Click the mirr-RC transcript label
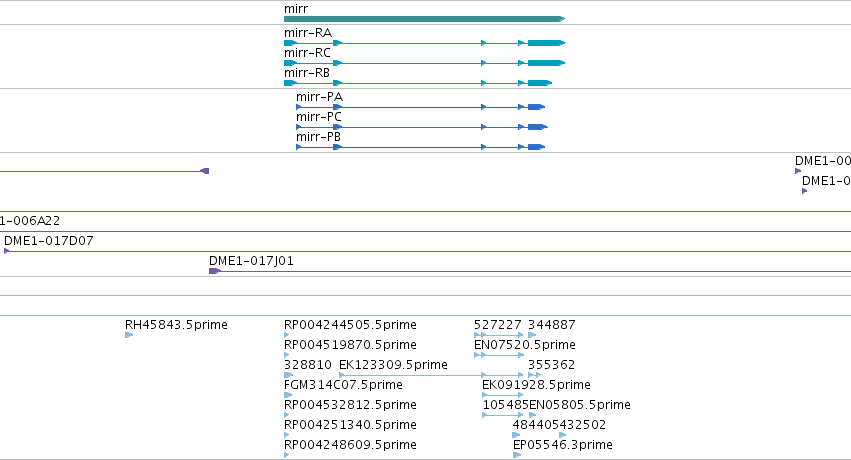This screenshot has height=460, width=851. [307, 53]
